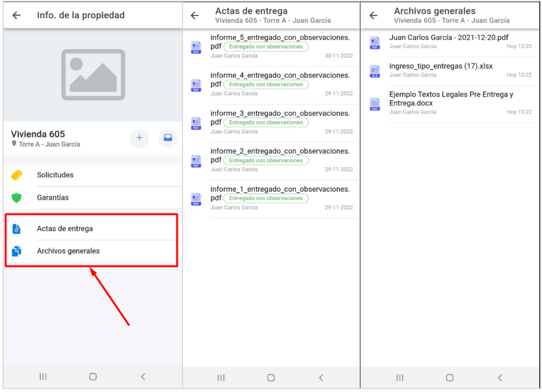Tap PDF icon of informe_3_entregado_con_observaciones
The image size is (542, 392).
196,123
